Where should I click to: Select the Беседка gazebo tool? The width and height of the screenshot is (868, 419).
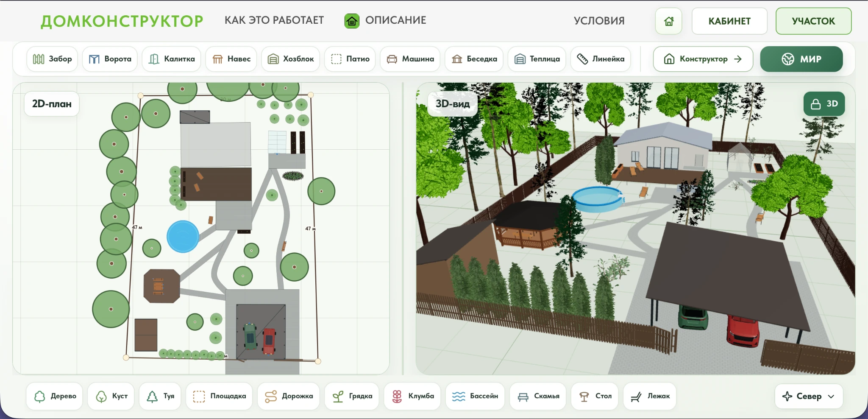pyautogui.click(x=474, y=59)
